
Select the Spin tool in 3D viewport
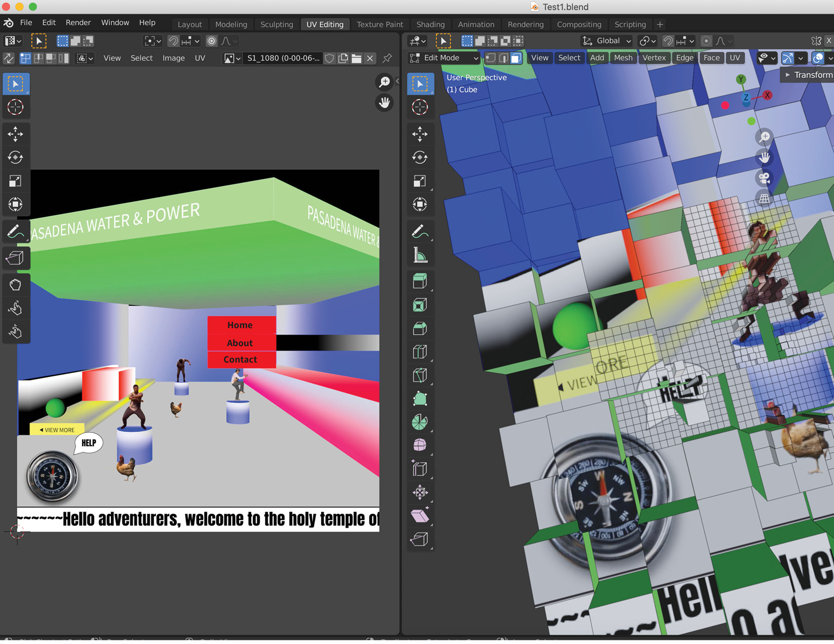tap(420, 422)
